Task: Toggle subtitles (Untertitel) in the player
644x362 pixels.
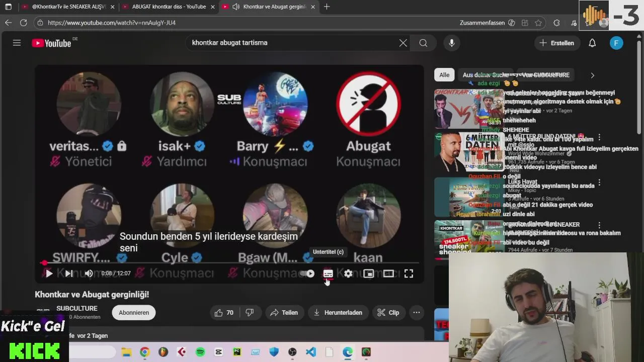Action: 328,274
